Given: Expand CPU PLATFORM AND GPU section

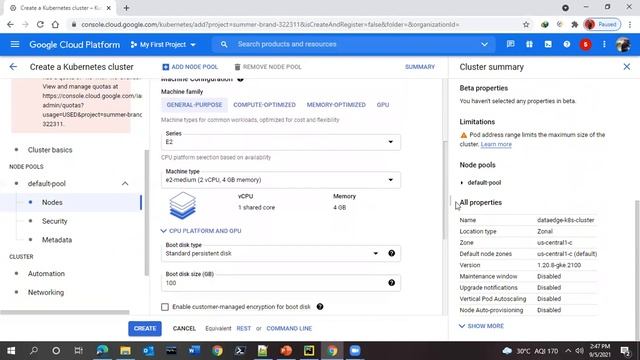Looking at the screenshot, I should click(x=201, y=231).
